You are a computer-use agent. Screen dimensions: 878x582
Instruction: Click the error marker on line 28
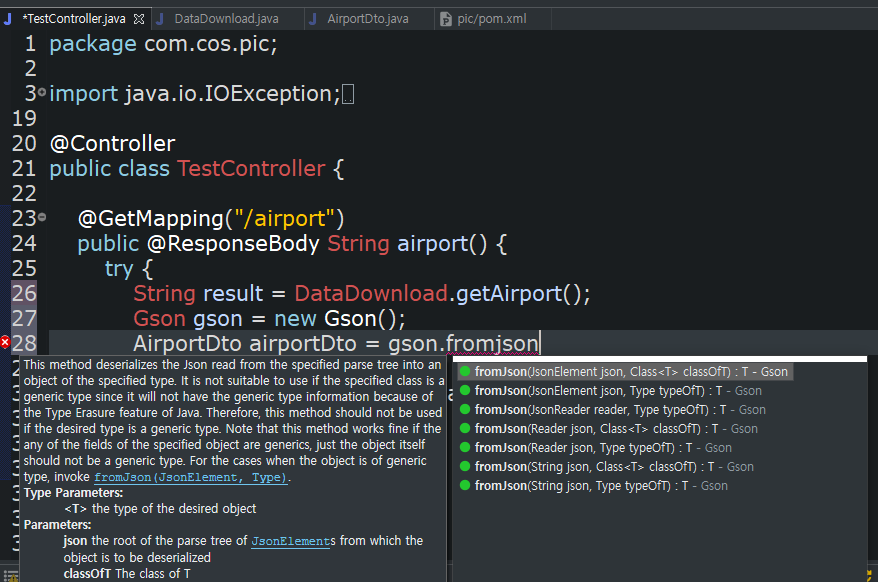click(x=5, y=342)
